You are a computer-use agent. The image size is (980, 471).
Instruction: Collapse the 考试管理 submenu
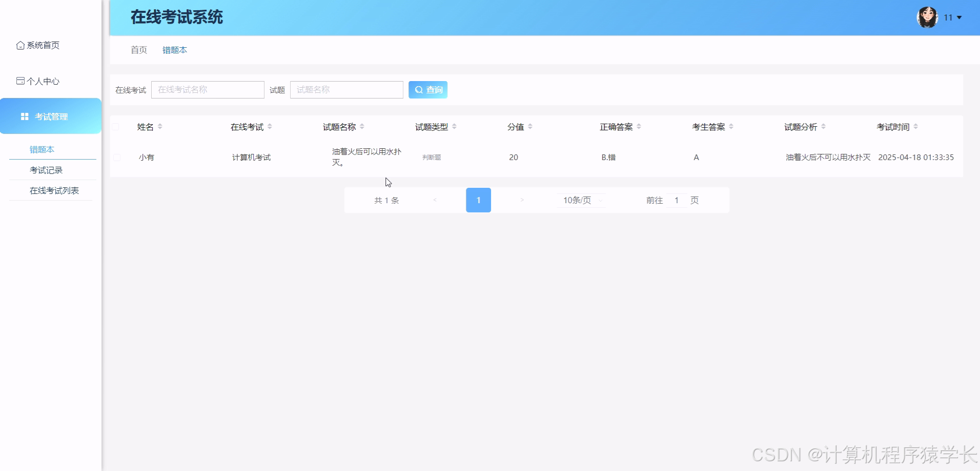(x=51, y=116)
